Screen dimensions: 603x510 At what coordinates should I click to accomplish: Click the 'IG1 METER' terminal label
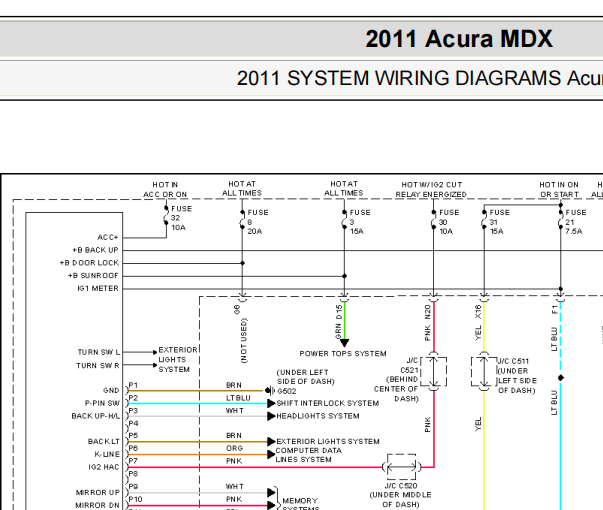[x=98, y=288]
